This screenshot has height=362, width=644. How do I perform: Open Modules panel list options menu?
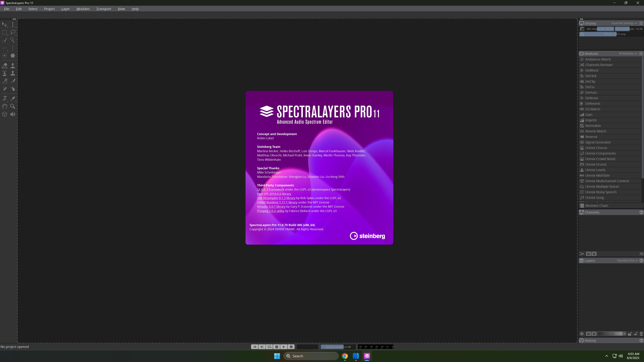[641, 53]
